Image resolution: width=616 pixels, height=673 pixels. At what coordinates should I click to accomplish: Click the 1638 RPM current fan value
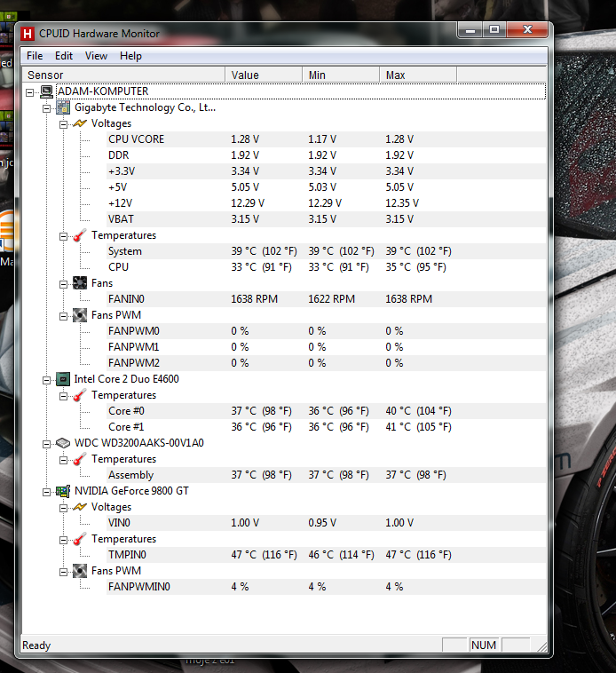(x=255, y=299)
